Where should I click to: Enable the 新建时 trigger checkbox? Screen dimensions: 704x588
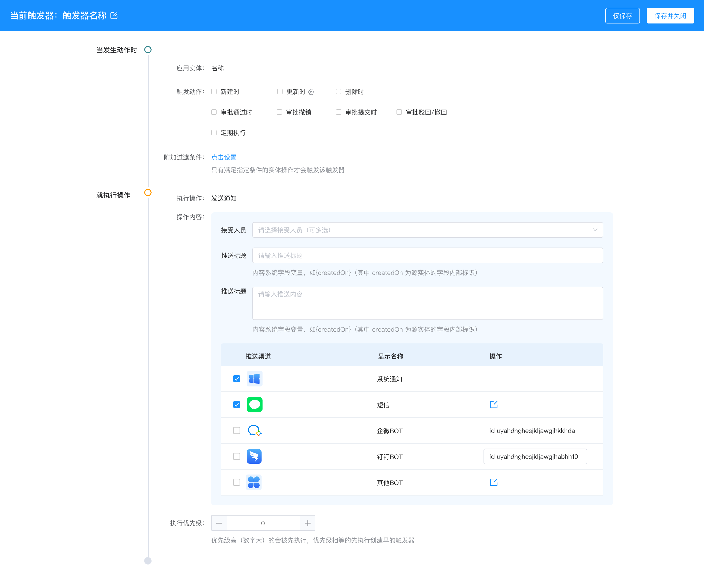(x=214, y=91)
